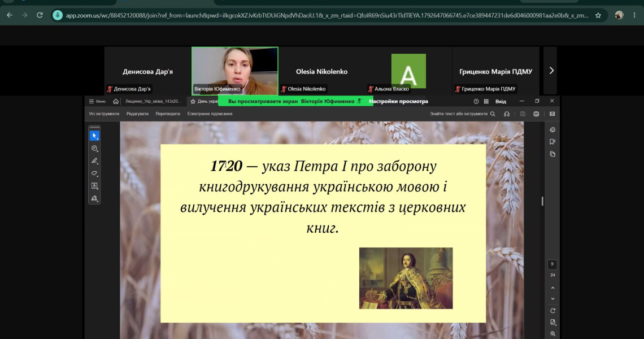Reload the browser page
The image size is (644, 339).
[40, 15]
